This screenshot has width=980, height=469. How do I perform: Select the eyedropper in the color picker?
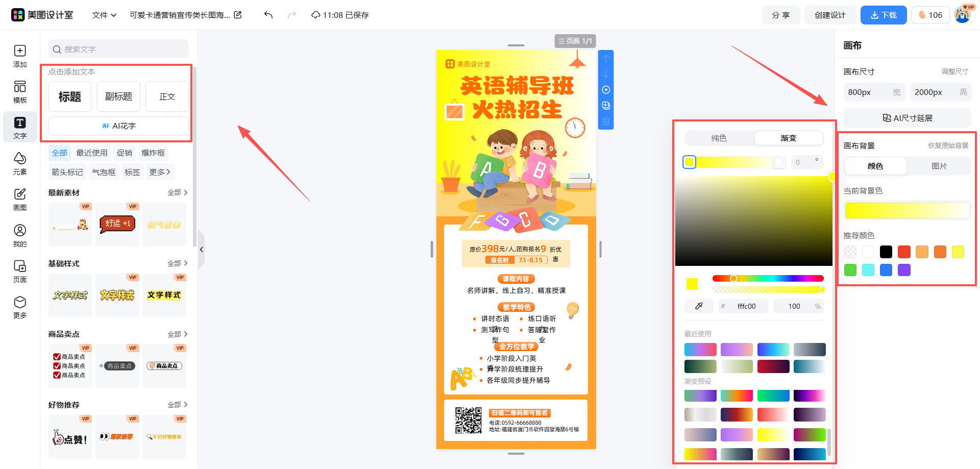click(699, 306)
